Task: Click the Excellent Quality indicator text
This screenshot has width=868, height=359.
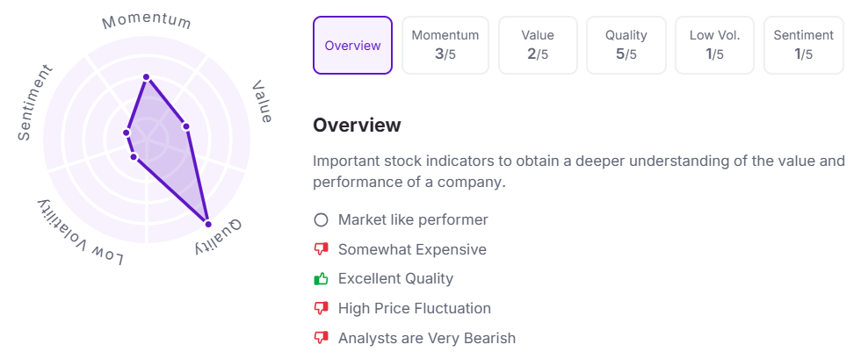Action: 396,279
